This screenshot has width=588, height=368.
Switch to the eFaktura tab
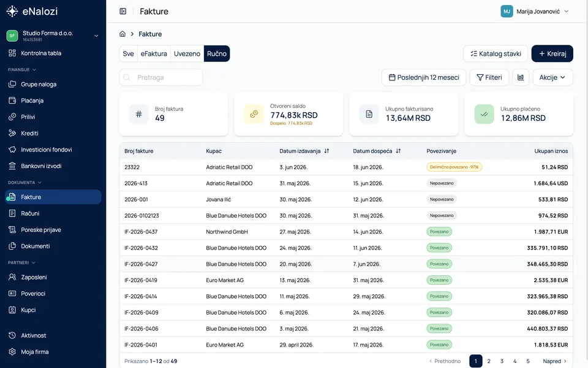(x=154, y=54)
